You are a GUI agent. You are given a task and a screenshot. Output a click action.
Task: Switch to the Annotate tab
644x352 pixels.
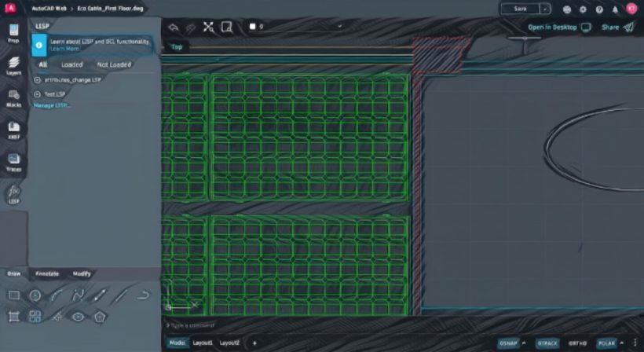pos(47,273)
